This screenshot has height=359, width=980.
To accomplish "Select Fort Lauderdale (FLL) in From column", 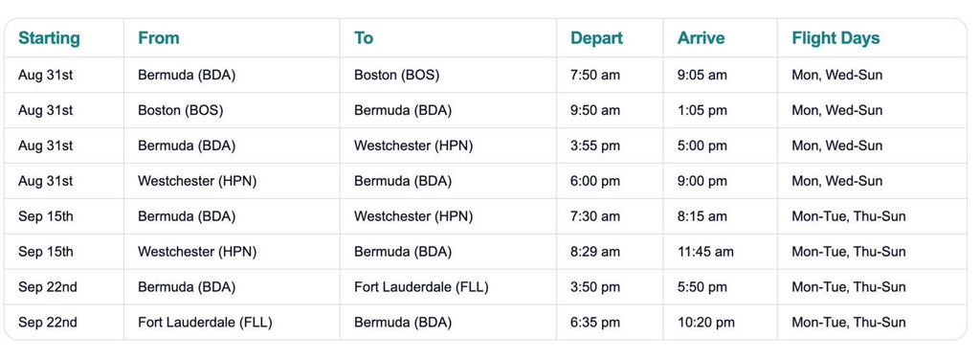I will [x=205, y=323].
